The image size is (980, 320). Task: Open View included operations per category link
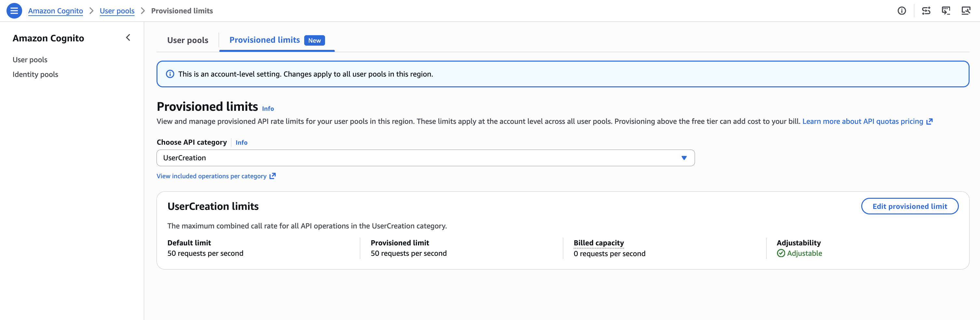pyautogui.click(x=211, y=176)
